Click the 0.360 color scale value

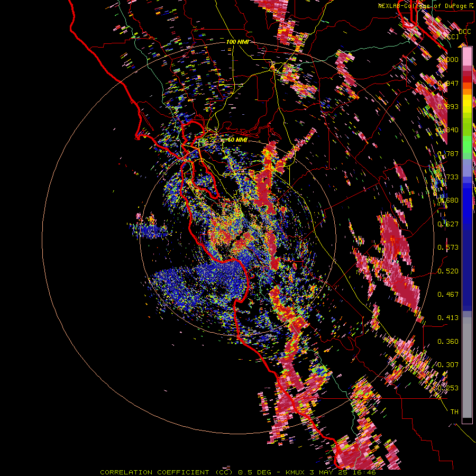click(x=448, y=341)
